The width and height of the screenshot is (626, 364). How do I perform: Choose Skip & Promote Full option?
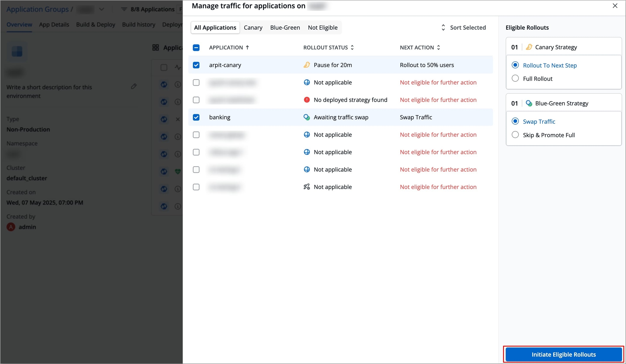[515, 135]
